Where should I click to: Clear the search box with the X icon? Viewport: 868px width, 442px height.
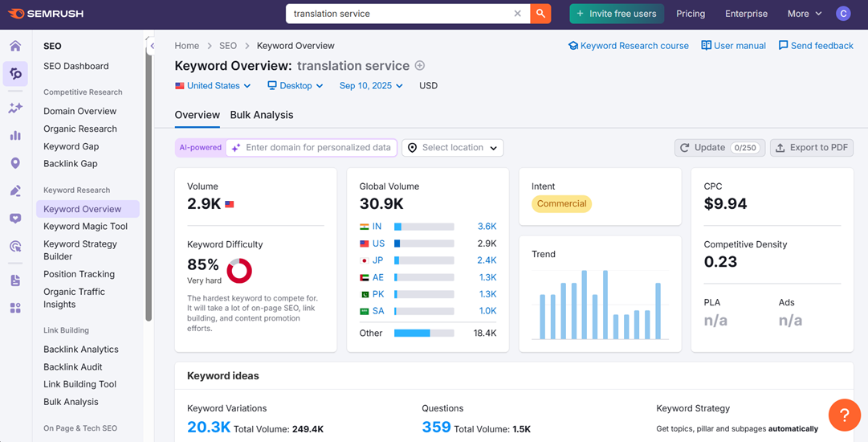518,14
